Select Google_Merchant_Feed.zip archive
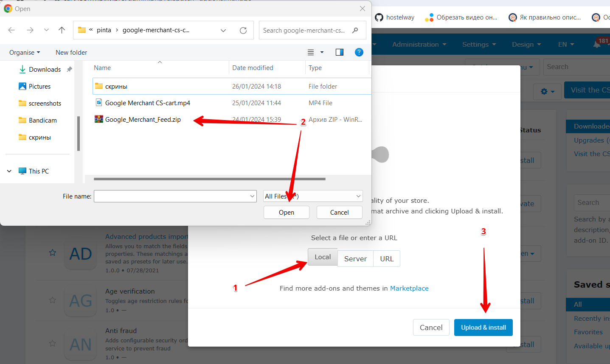This screenshot has height=364, width=610. [x=143, y=119]
